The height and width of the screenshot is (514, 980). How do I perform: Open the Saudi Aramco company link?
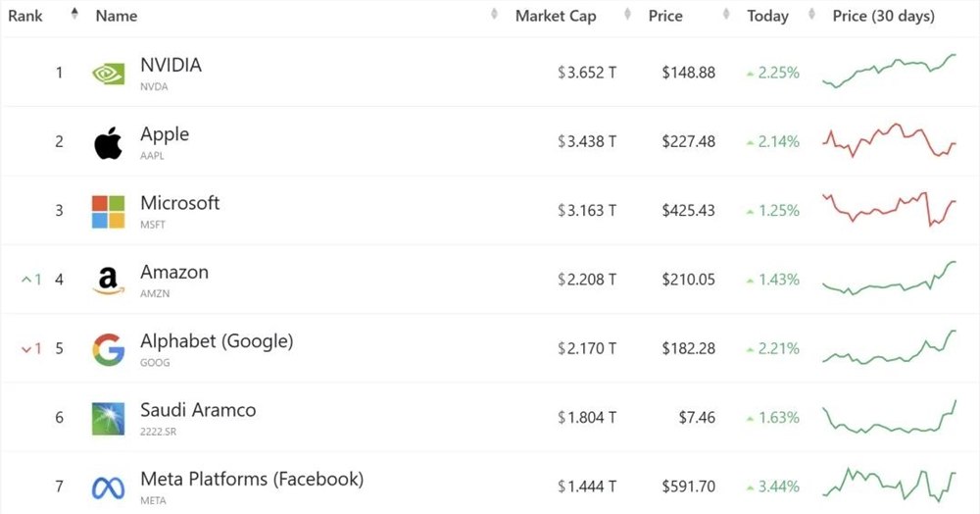[198, 410]
